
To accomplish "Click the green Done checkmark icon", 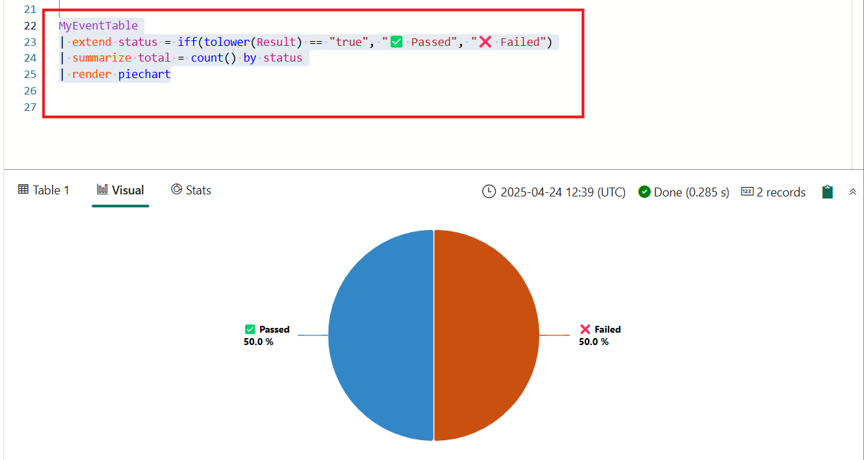I will [x=644, y=192].
